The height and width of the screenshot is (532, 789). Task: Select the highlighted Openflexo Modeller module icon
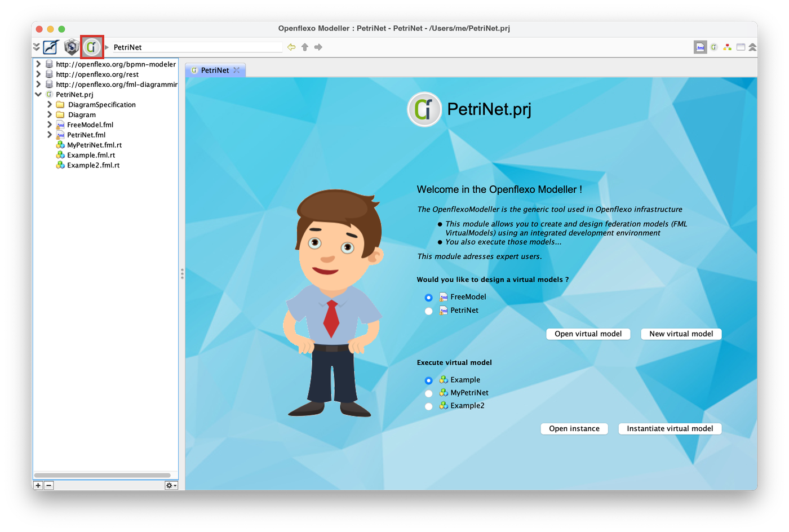pos(92,47)
